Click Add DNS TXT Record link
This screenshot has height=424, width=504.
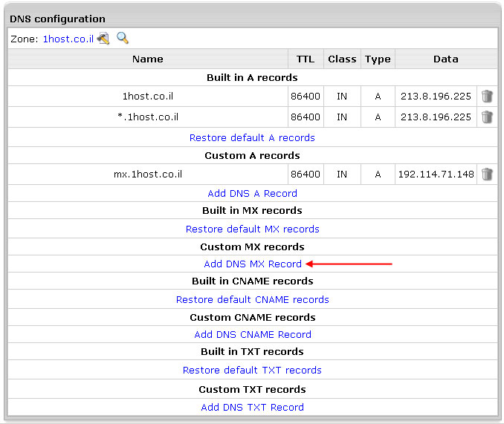[x=252, y=407]
